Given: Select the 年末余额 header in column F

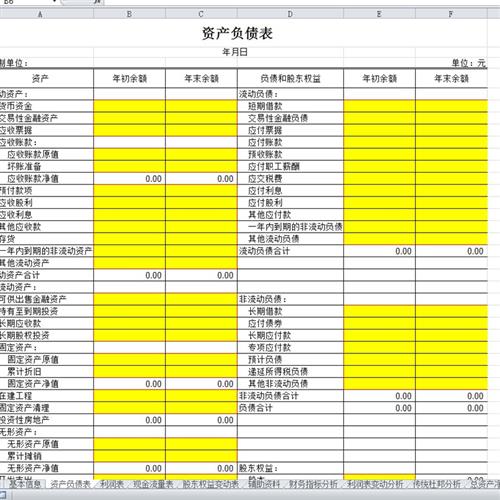Looking at the screenshot, I should [451, 79].
